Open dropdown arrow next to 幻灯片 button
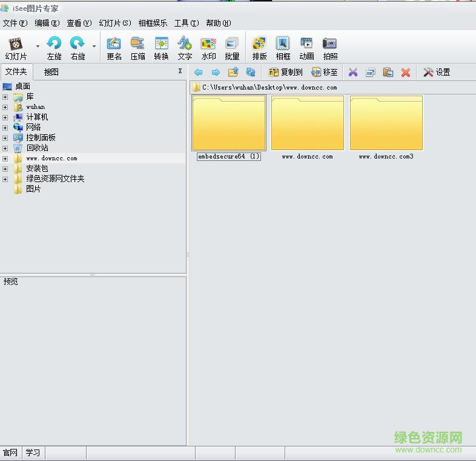The height and width of the screenshot is (461, 476). point(38,46)
